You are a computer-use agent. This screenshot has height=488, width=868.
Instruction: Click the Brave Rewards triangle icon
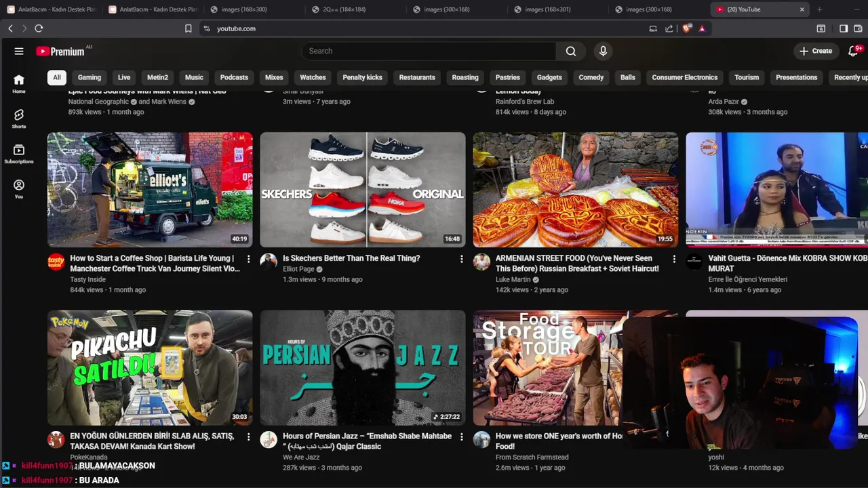[702, 28]
